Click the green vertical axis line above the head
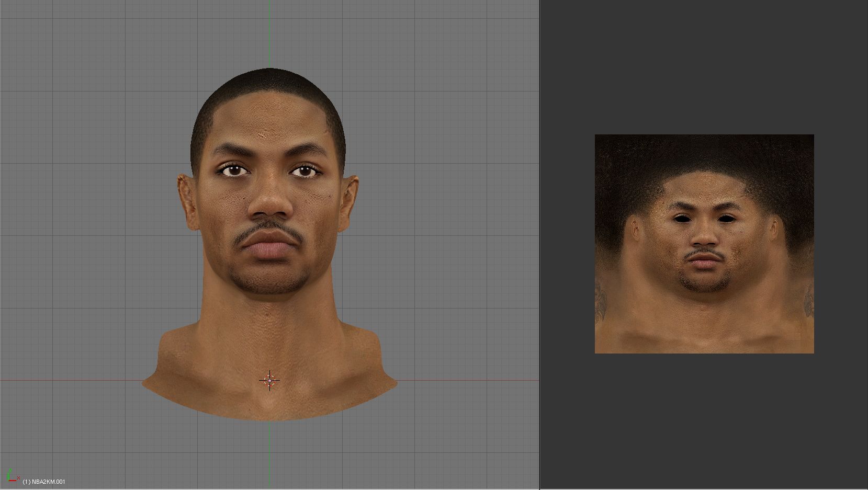Viewport: 868px width, 490px height. (269, 31)
